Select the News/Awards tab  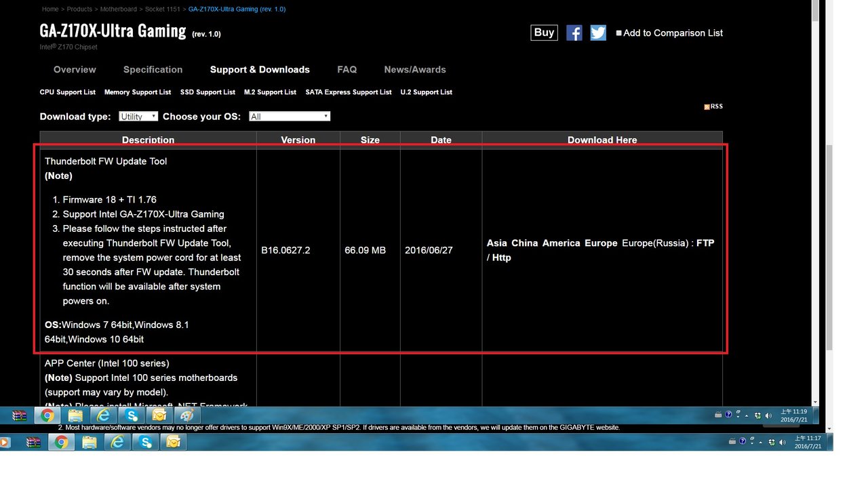414,70
